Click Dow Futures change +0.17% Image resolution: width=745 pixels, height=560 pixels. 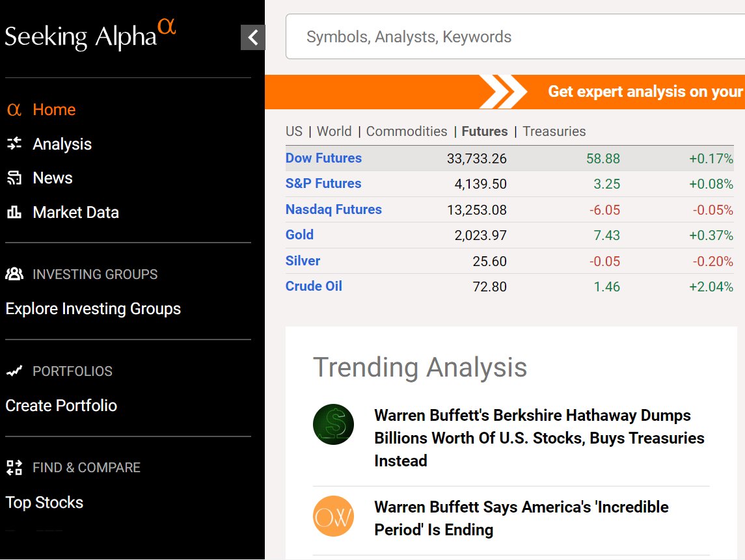click(711, 159)
